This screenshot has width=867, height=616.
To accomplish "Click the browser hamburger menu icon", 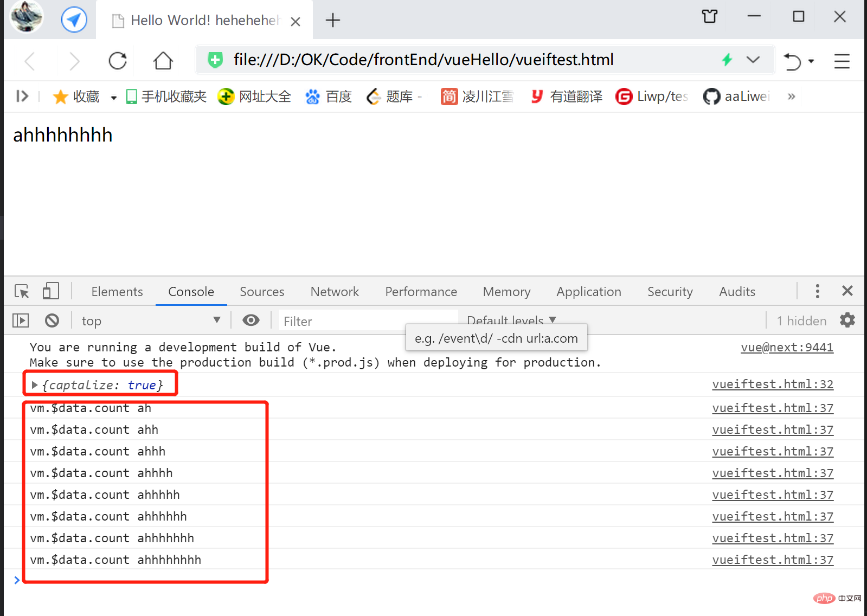I will pyautogui.click(x=842, y=61).
